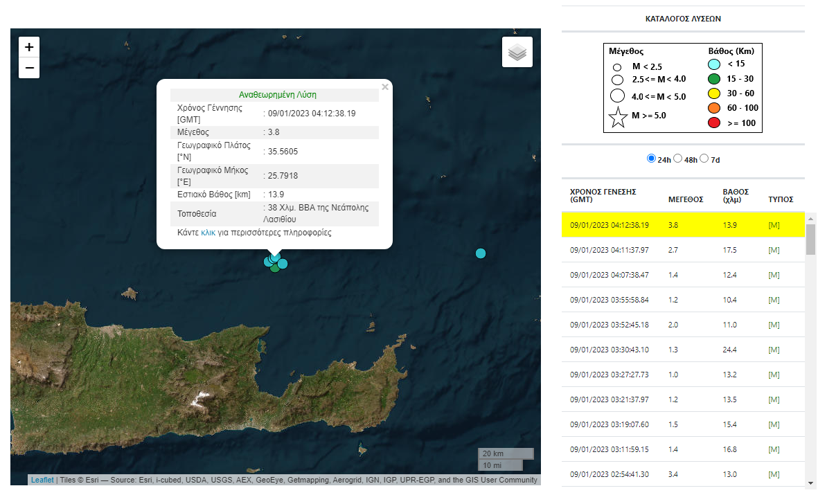The height and width of the screenshot is (504, 827).
Task: Click the catalog list scrollbar thumb
Action: click(810, 240)
